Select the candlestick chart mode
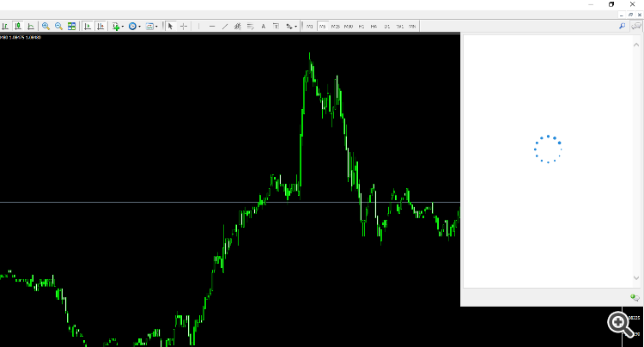Screen dimensions: 644x347 tap(18, 27)
